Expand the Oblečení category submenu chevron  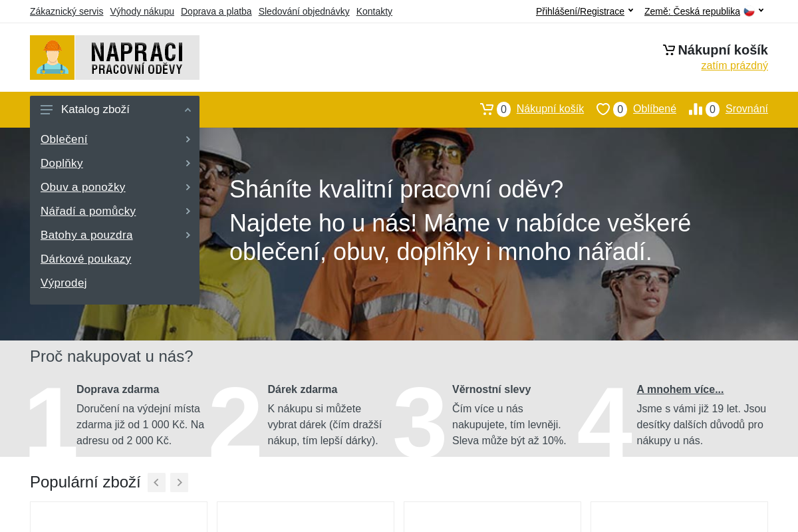tap(188, 139)
